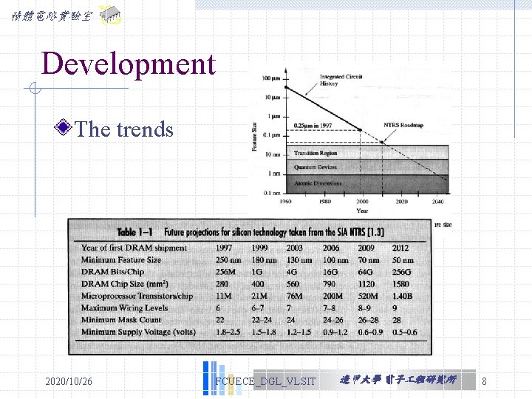Select the 'Minimum Feature Size' row label
The image size is (532, 399).
point(121,260)
